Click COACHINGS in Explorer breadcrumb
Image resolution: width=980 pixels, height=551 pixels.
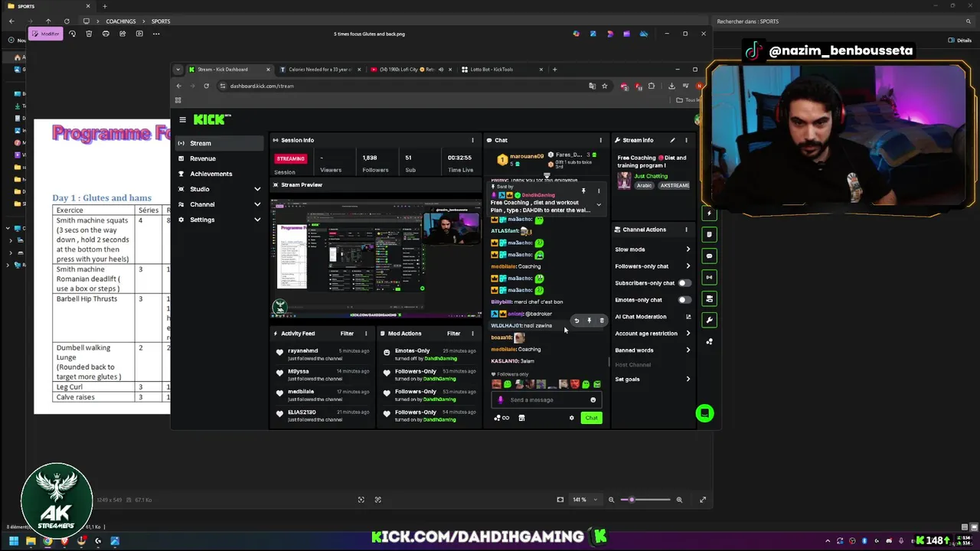point(121,21)
